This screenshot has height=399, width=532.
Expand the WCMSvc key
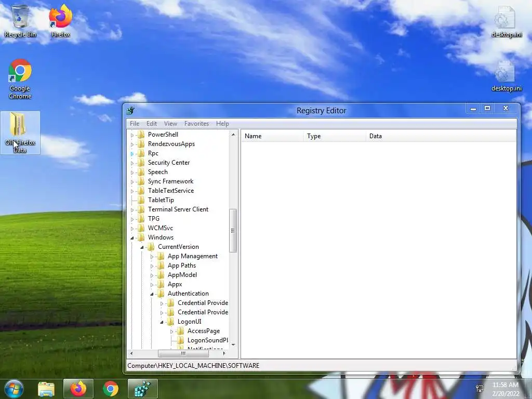point(132,229)
